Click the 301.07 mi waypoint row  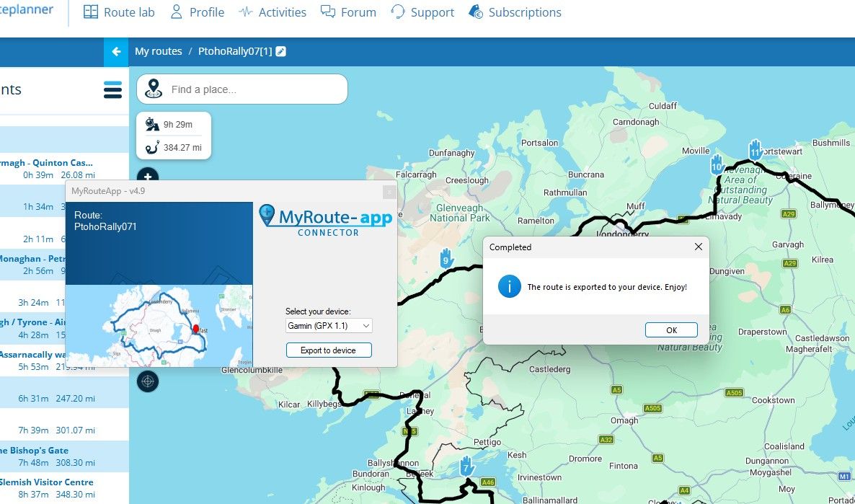(x=64, y=425)
